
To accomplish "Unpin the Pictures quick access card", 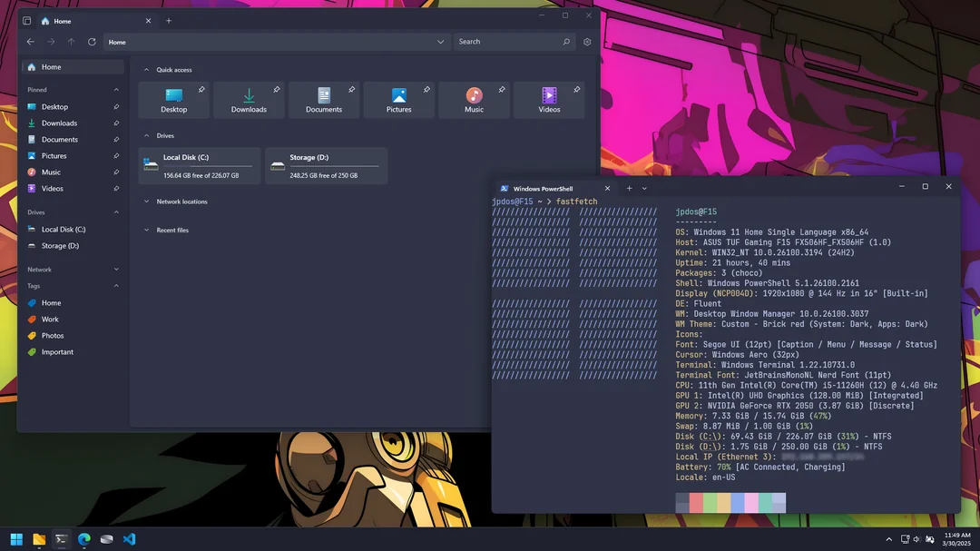I will (x=426, y=90).
